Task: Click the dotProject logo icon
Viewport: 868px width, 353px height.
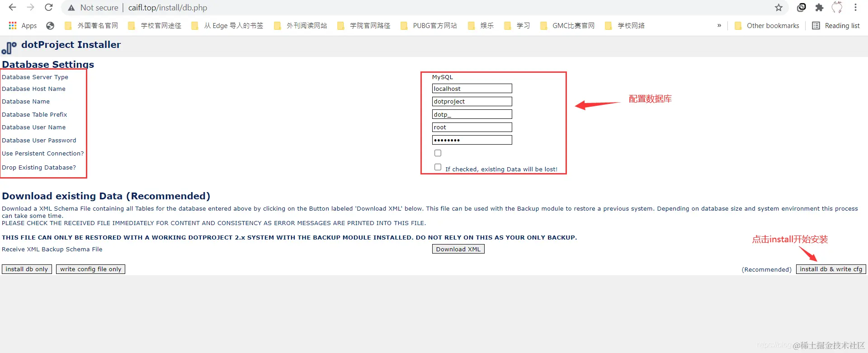Action: pyautogui.click(x=9, y=47)
